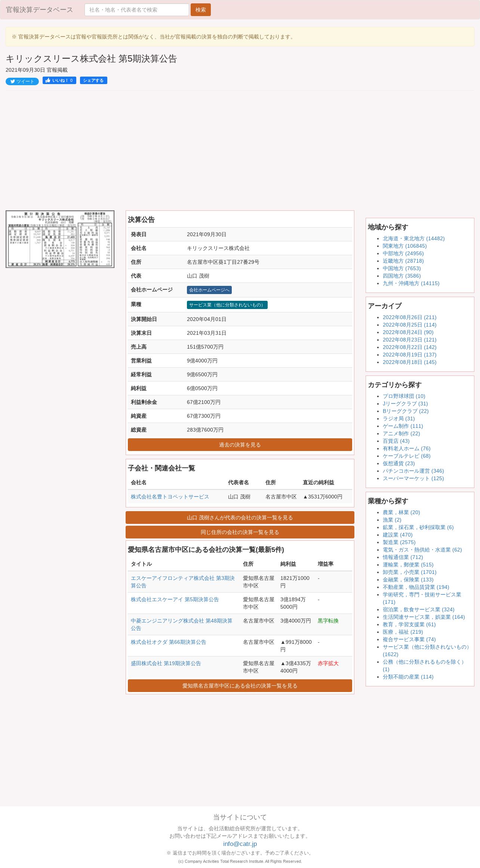
Task: Click the 会社ホームページへ badge
Action: click(x=209, y=290)
